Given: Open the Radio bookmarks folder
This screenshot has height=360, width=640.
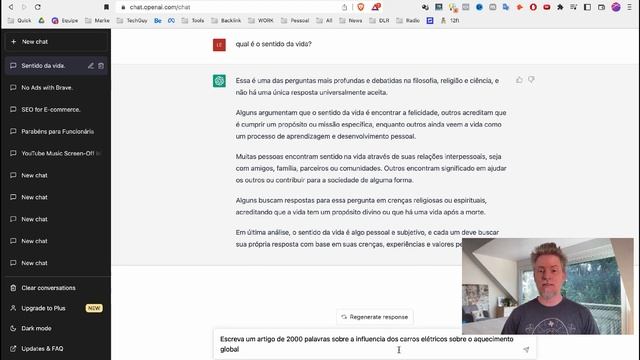Looking at the screenshot, I should pyautogui.click(x=408, y=20).
